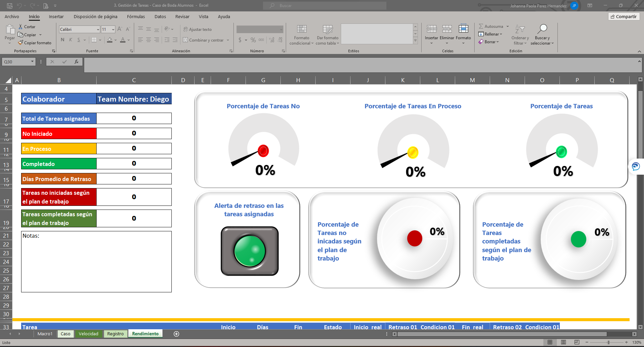Open the number format dropdown
644x347 pixels.
(281, 30)
